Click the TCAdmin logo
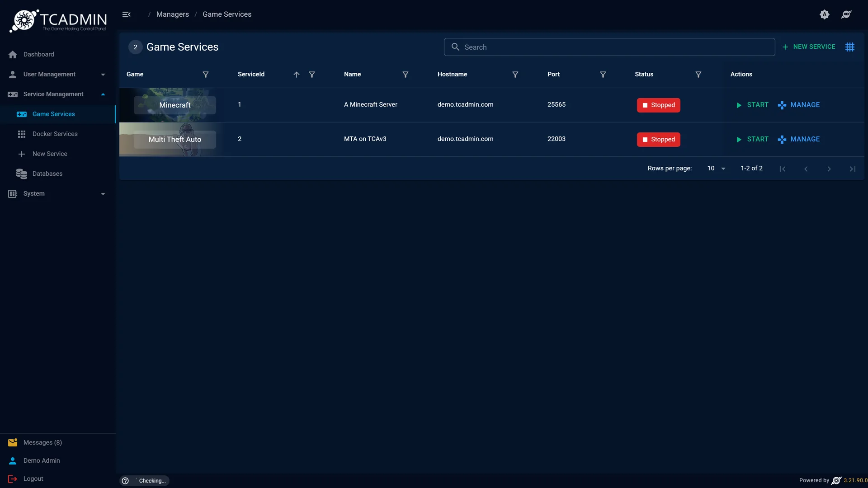 point(58,21)
